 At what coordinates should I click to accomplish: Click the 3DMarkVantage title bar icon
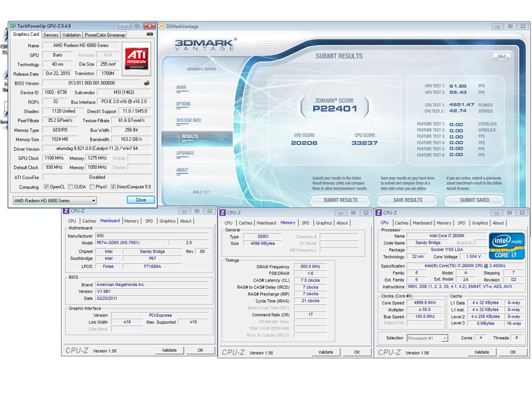162,26
